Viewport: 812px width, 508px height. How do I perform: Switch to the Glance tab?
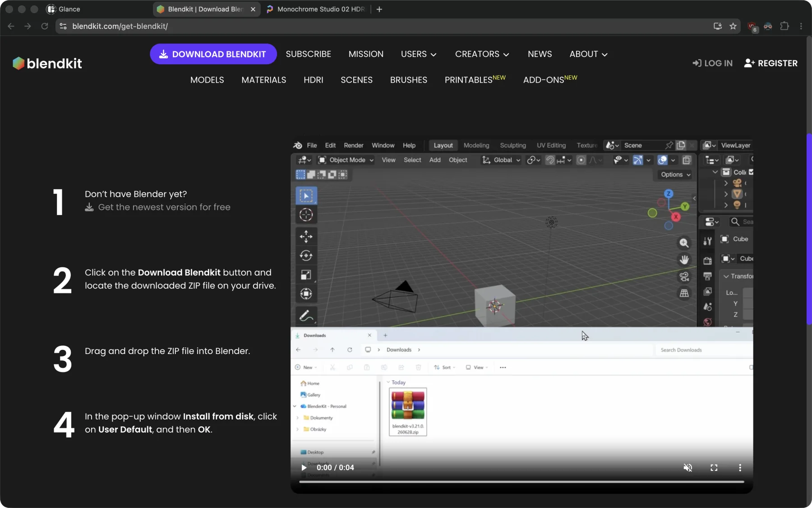tap(63, 9)
